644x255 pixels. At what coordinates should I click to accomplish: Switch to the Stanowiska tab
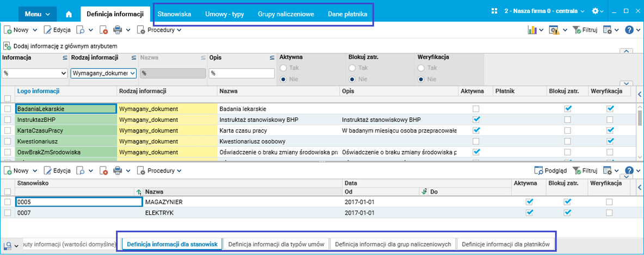tap(174, 14)
